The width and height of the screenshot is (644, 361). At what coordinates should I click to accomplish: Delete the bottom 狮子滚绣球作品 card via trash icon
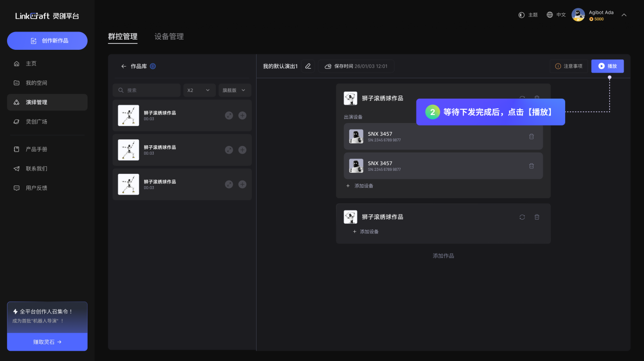tap(537, 217)
